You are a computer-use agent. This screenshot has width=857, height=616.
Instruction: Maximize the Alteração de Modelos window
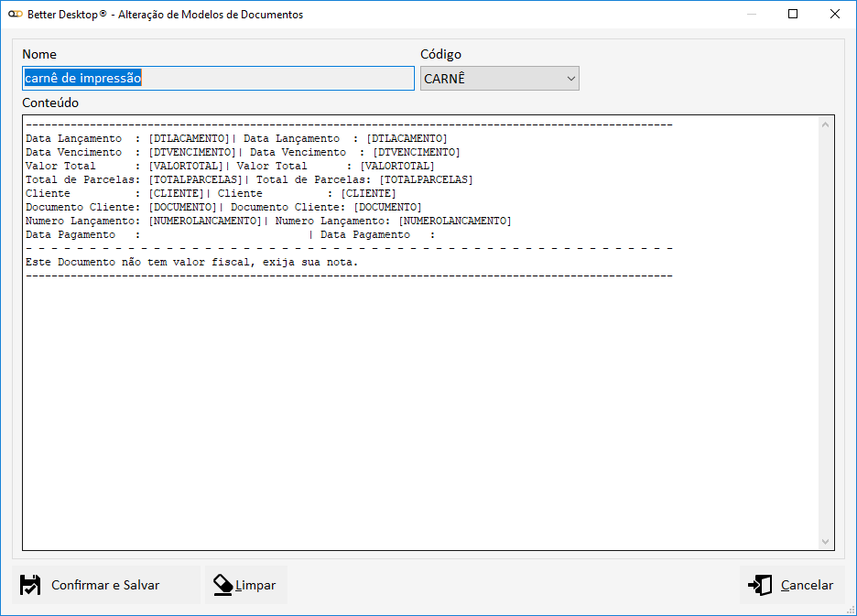793,15
